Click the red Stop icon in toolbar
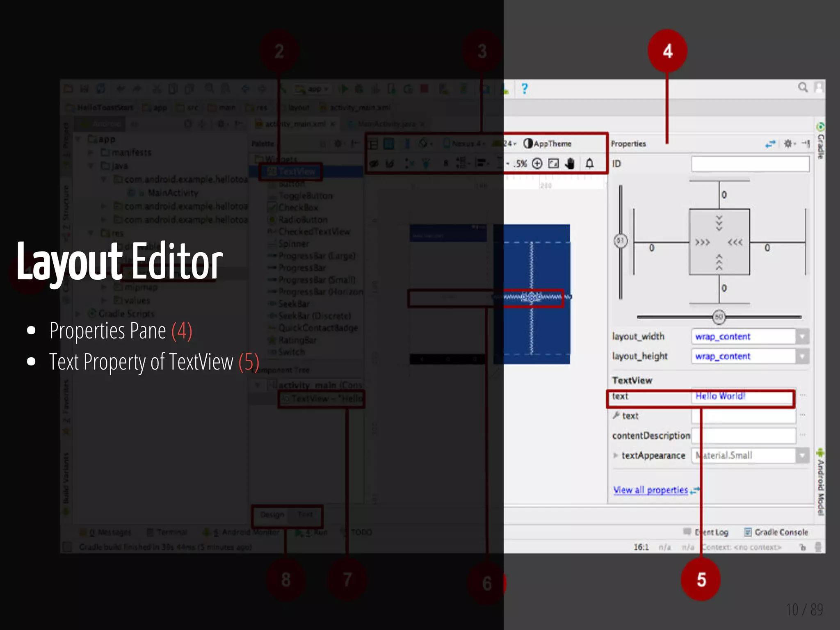840x630 pixels. tap(424, 89)
